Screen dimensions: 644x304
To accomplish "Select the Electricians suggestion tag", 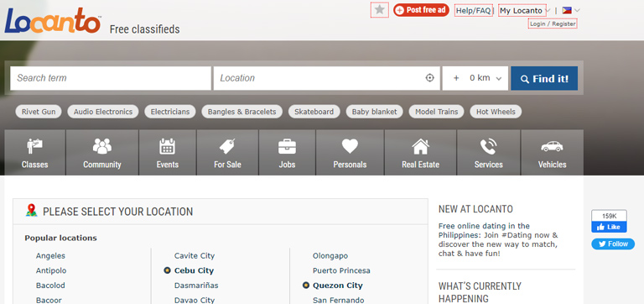I will [170, 112].
